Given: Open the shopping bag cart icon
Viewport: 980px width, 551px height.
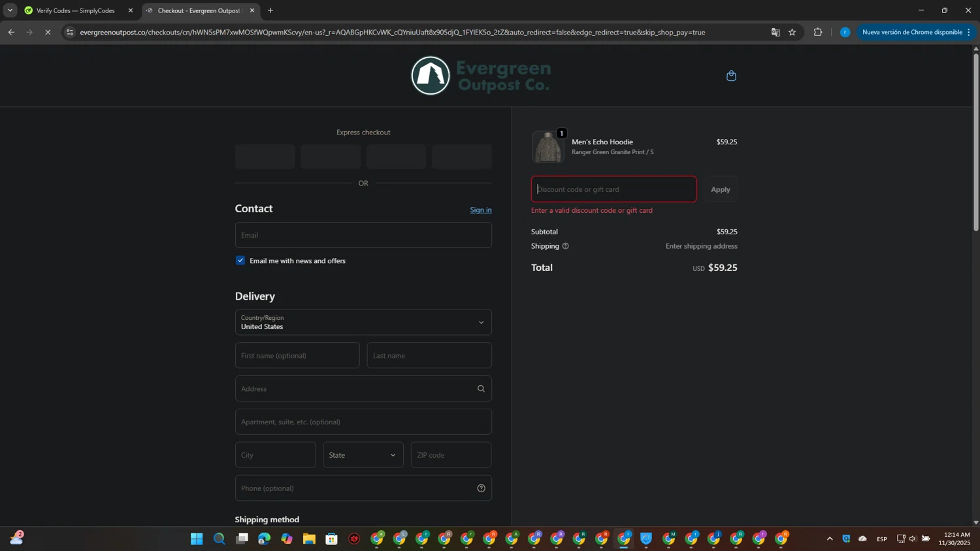Looking at the screenshot, I should [x=731, y=76].
